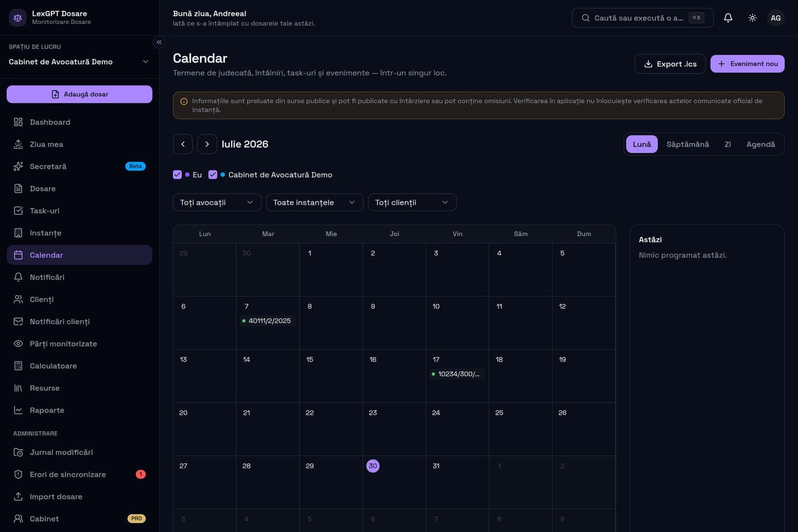
Task: Switch to Zi view tab
Action: tap(728, 144)
